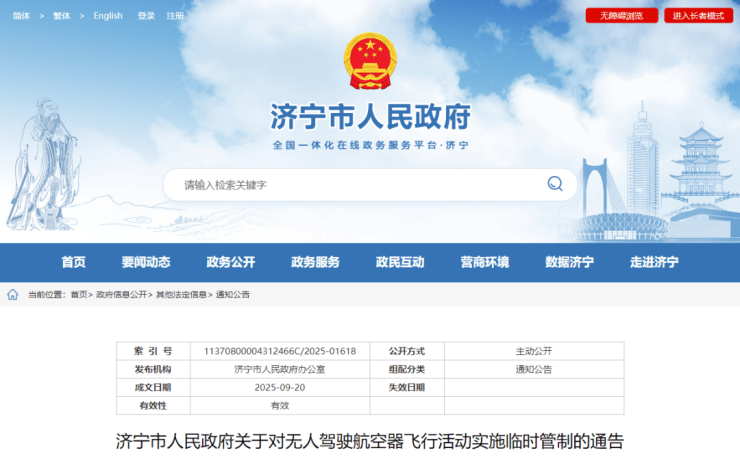740x459 pixels.
Task: Click the 登录 login link
Action: coord(146,16)
